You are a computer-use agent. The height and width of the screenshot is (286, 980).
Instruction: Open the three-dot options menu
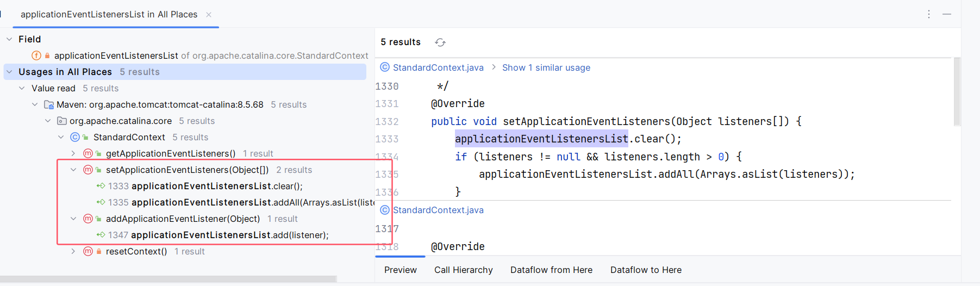[928, 15]
